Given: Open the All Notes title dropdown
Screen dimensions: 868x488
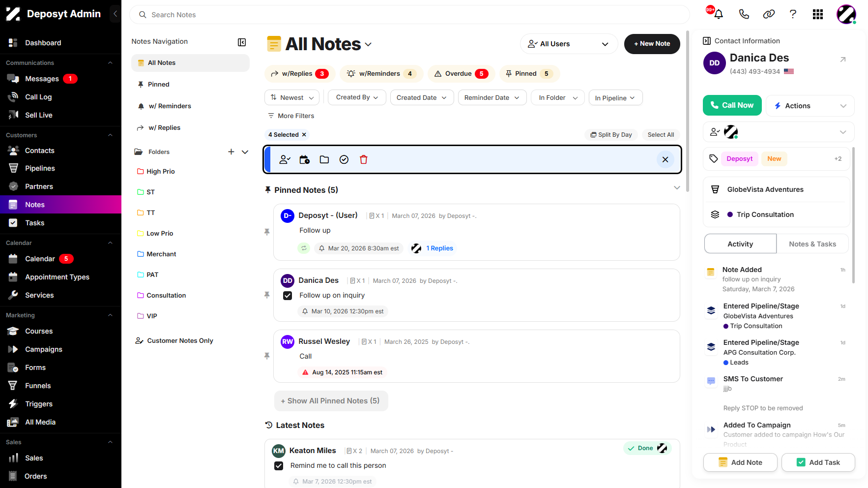Looking at the screenshot, I should click(x=368, y=45).
